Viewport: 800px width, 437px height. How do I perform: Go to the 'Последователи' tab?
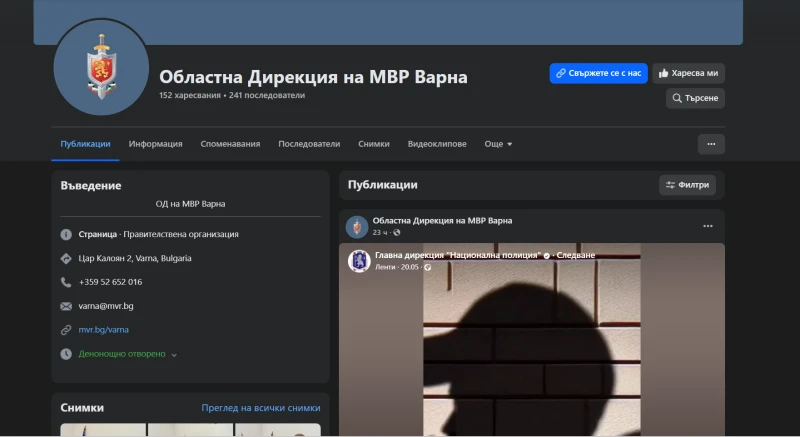[309, 144]
